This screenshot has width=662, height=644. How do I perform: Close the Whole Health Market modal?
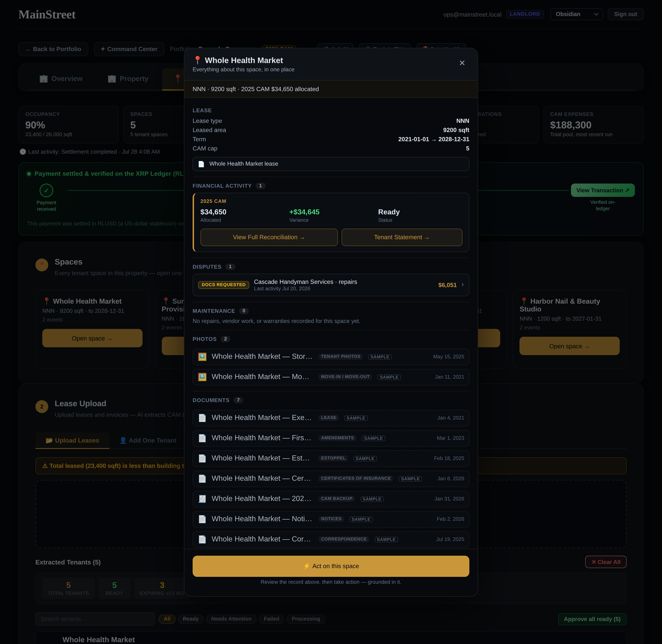[x=462, y=63]
